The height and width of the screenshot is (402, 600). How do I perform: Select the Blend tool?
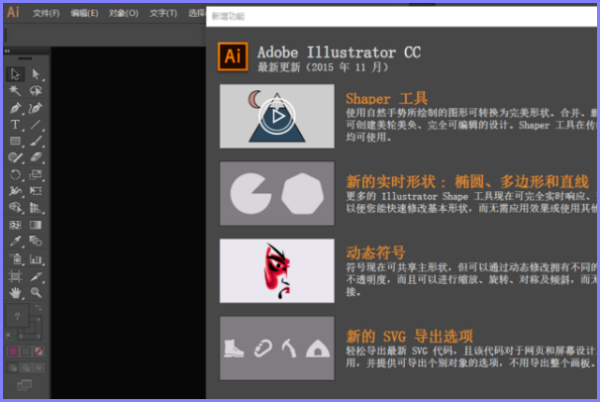pyautogui.click(x=36, y=241)
